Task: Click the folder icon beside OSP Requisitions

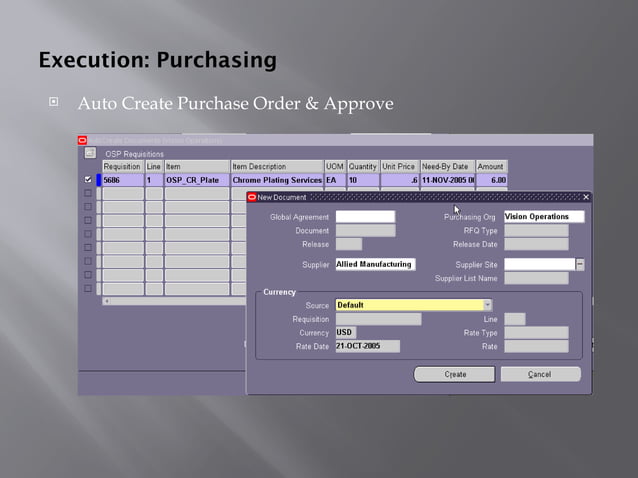Action: [89, 153]
